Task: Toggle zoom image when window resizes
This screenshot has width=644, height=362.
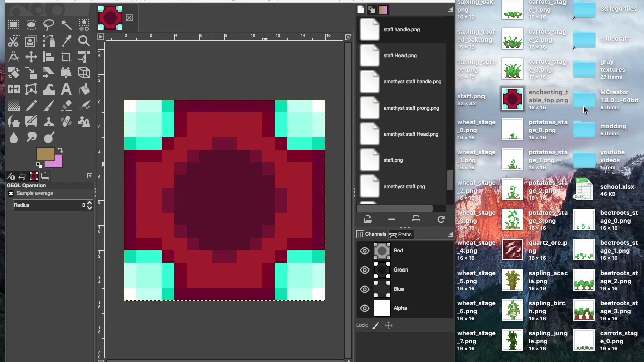Action: [x=348, y=37]
